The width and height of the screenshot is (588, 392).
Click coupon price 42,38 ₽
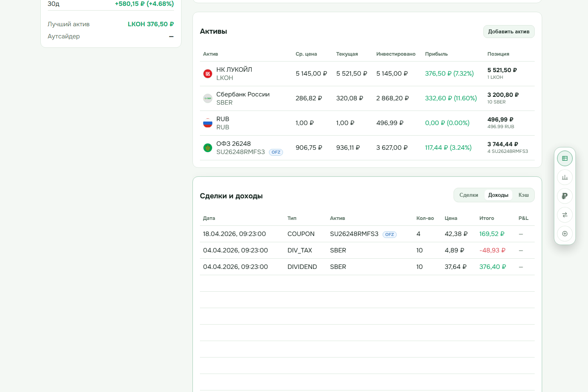(456, 234)
